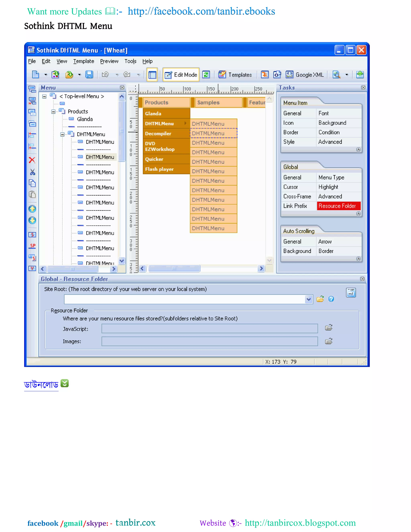The height and width of the screenshot is (532, 411).
Task: Click the New file icon in toolbar
Action: (36, 74)
